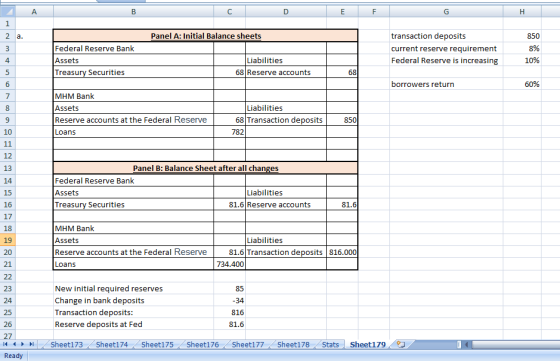Select column D header

(286, 12)
